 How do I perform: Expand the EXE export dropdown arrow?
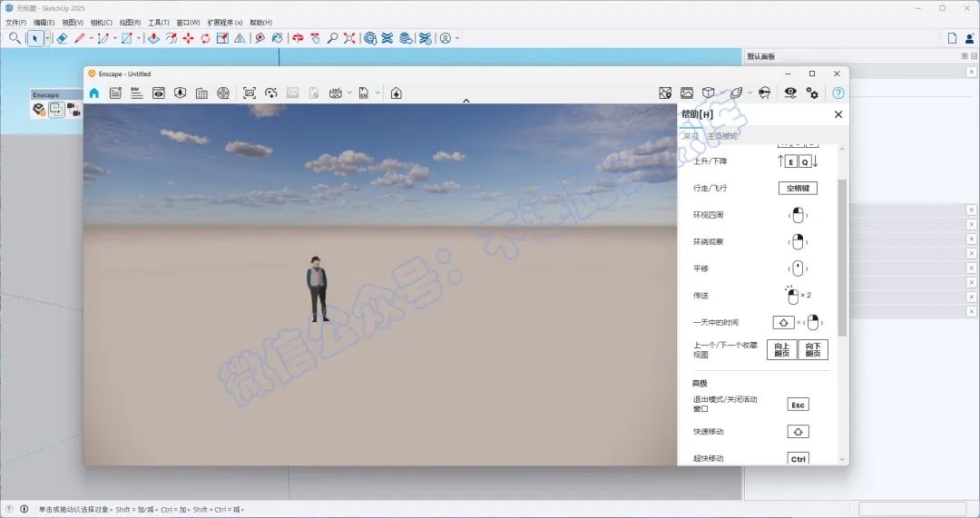[x=377, y=93]
